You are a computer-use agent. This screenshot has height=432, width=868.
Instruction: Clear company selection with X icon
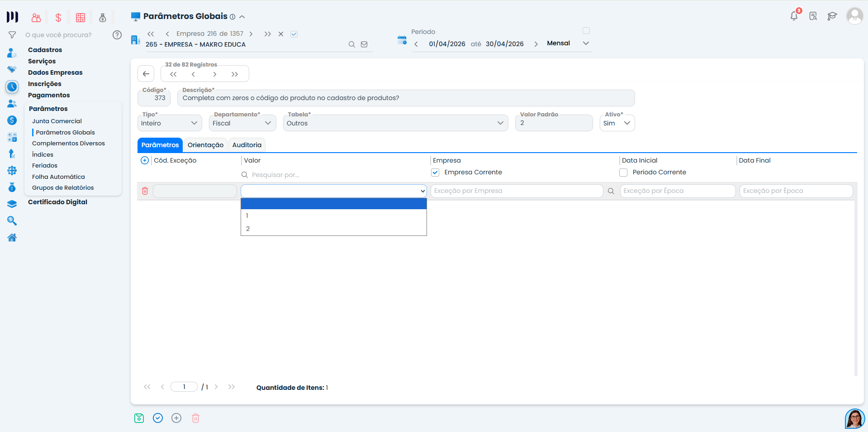tap(281, 34)
